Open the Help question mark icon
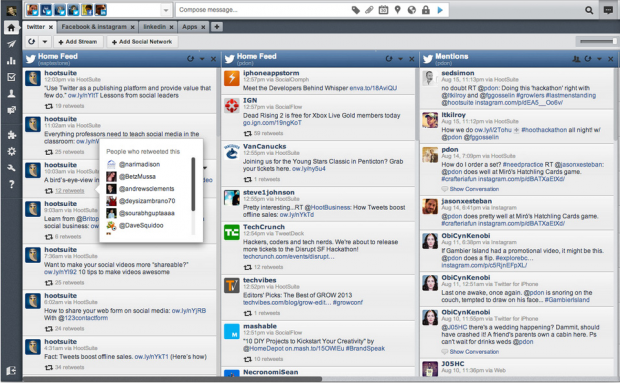The width and height of the screenshot is (620, 383). (x=11, y=184)
